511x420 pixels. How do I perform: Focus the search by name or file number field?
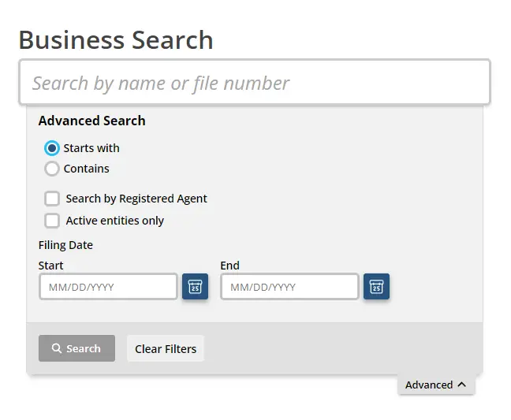click(255, 82)
